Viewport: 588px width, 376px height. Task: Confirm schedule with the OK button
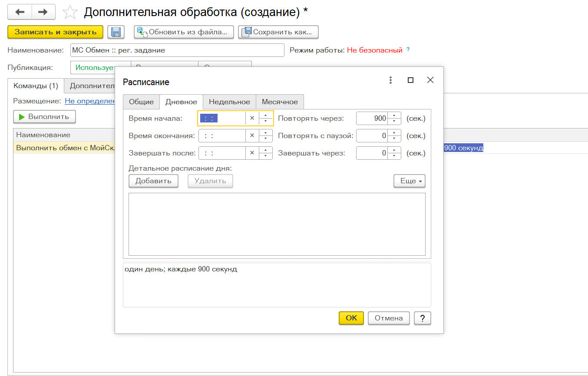(351, 318)
